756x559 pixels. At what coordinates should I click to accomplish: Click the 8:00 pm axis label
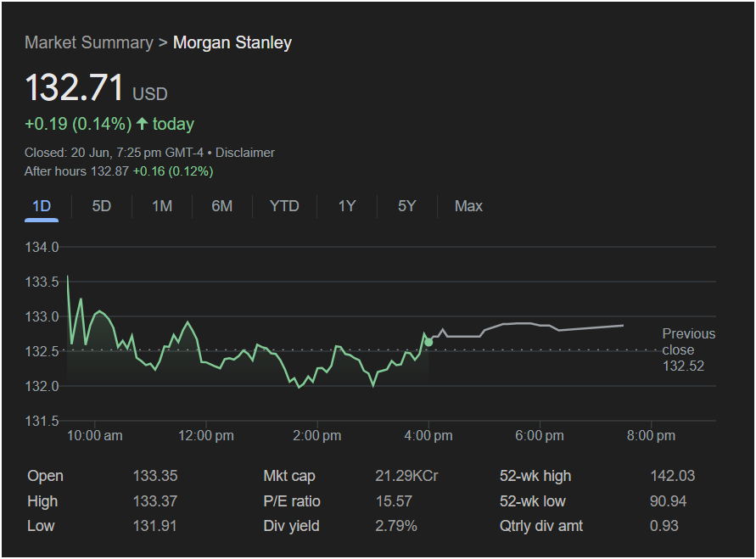tap(651, 436)
